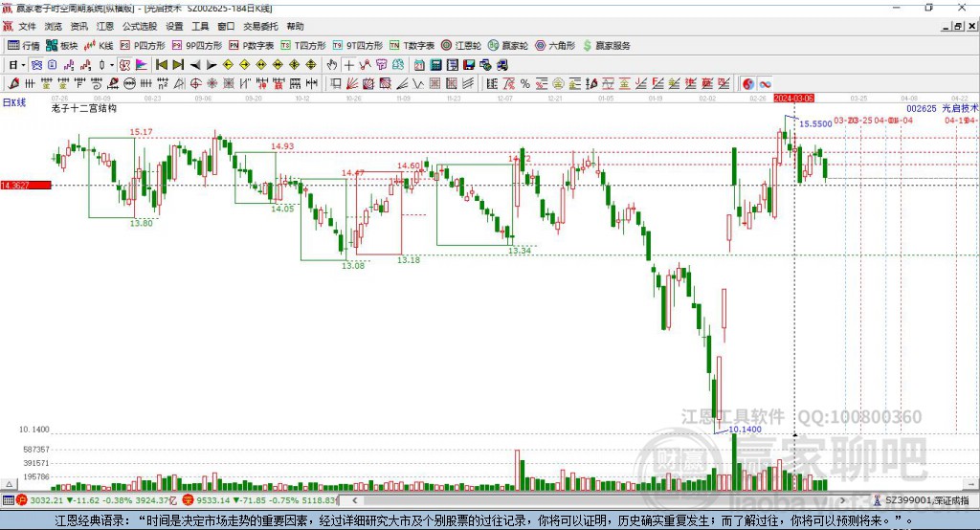Expand the candlestick style dropdown arrow
The width and height of the screenshot is (980, 530).
(x=111, y=65)
